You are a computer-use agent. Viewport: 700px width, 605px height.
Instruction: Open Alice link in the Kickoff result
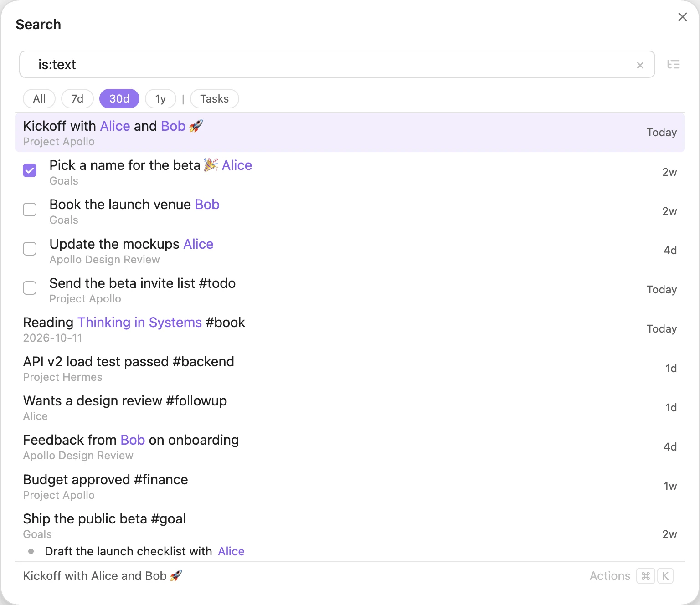(x=115, y=126)
